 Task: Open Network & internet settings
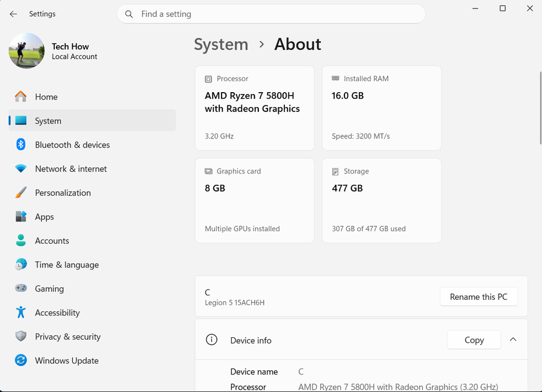coord(71,169)
